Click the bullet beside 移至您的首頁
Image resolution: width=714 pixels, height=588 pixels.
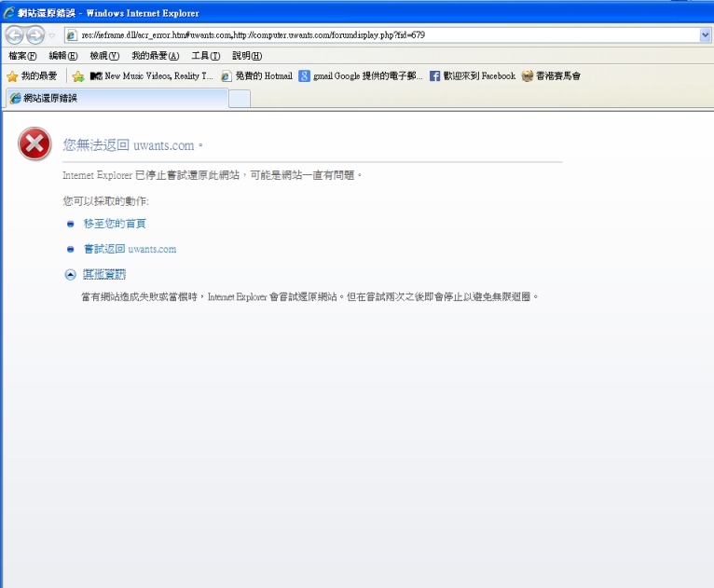70,224
